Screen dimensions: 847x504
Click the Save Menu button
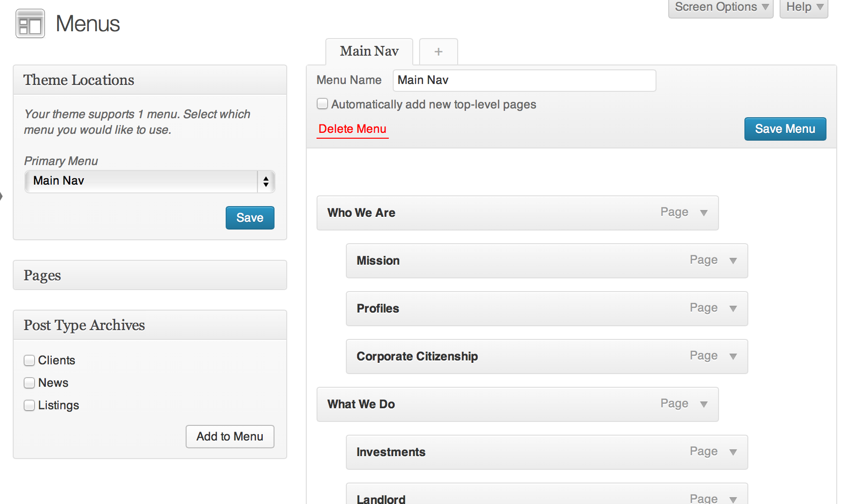785,129
